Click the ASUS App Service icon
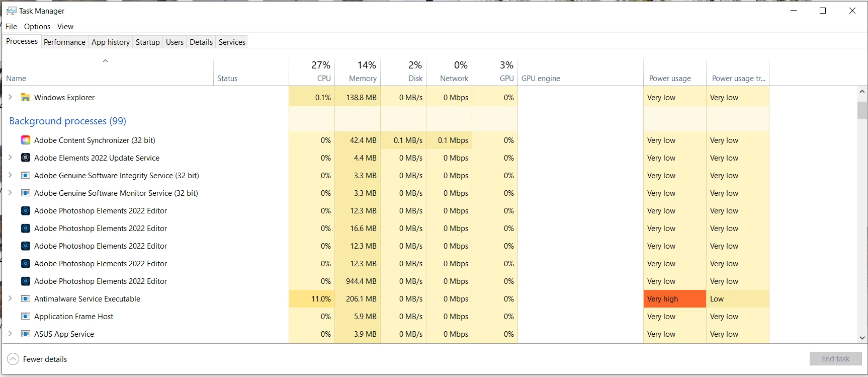 point(26,334)
